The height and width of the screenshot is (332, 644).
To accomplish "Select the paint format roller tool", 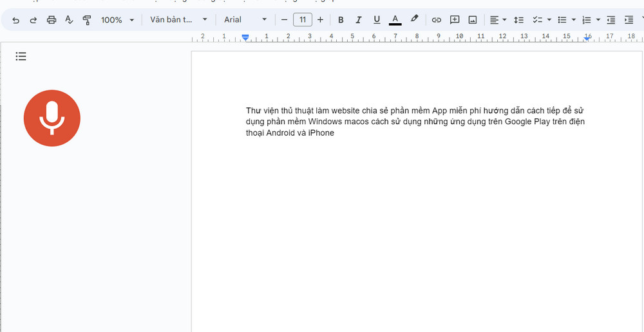I will point(87,20).
